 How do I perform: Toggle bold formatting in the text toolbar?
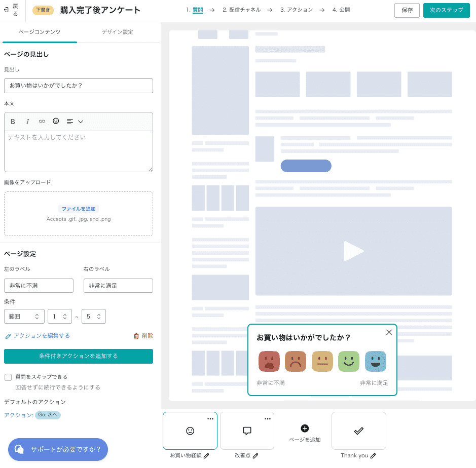13,122
